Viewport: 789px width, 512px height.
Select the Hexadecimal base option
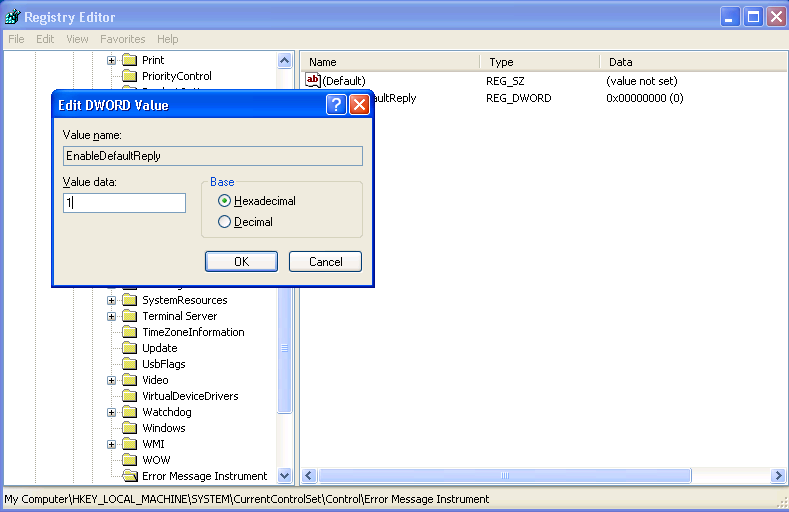[x=224, y=201]
